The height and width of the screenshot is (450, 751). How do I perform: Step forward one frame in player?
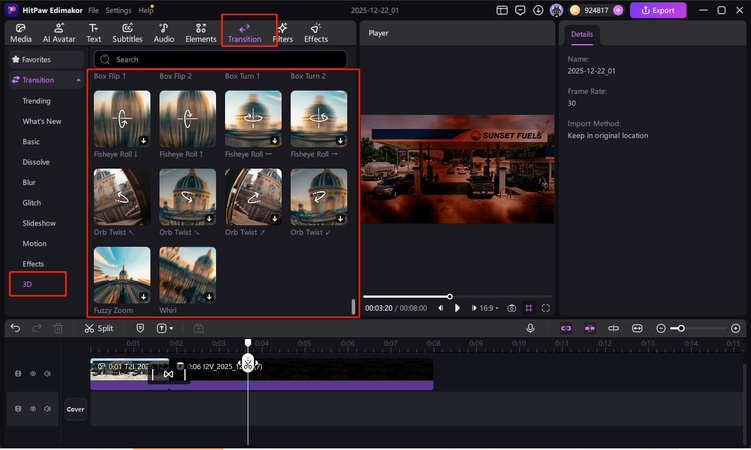pos(474,308)
